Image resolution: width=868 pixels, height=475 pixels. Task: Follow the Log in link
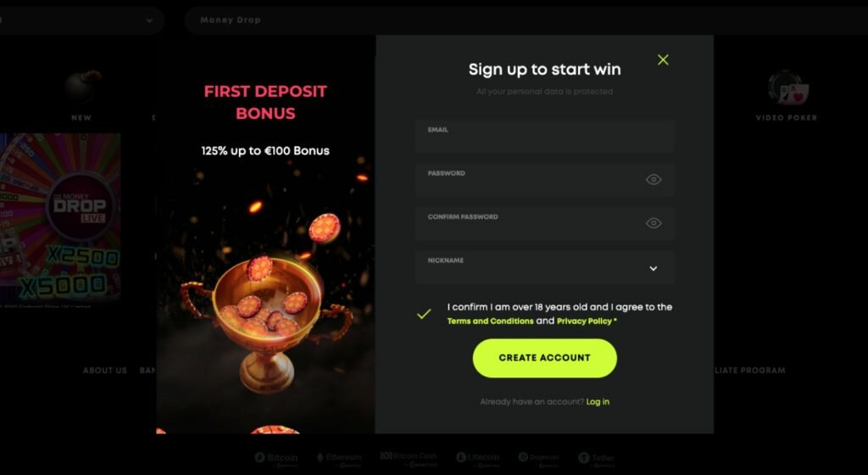(598, 402)
